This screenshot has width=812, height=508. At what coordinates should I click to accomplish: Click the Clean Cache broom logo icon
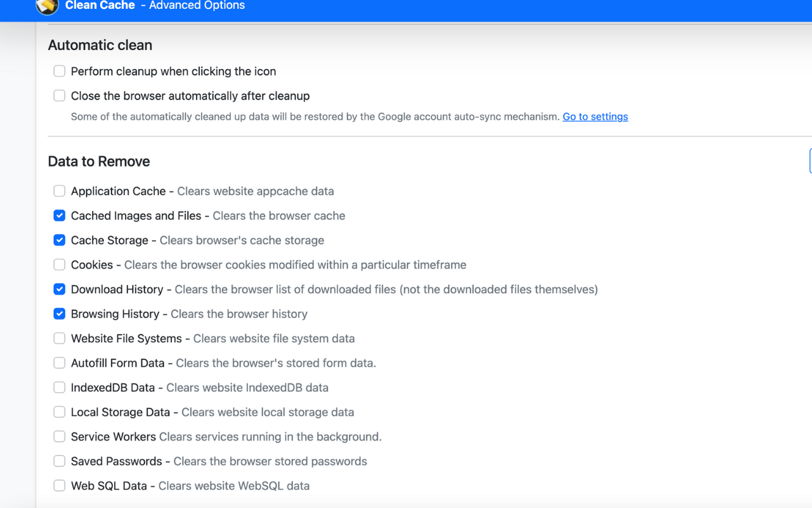(48, 6)
